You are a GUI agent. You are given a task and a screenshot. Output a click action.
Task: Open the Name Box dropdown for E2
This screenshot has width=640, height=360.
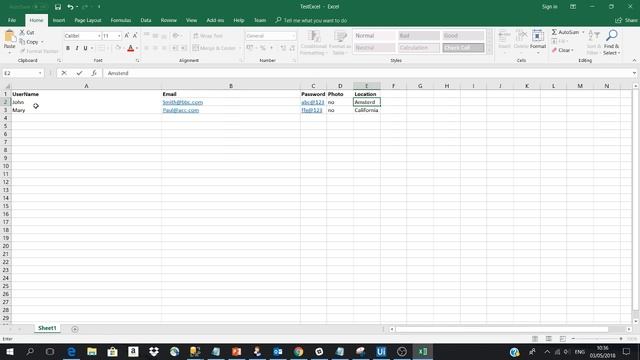pyautogui.click(x=40, y=73)
